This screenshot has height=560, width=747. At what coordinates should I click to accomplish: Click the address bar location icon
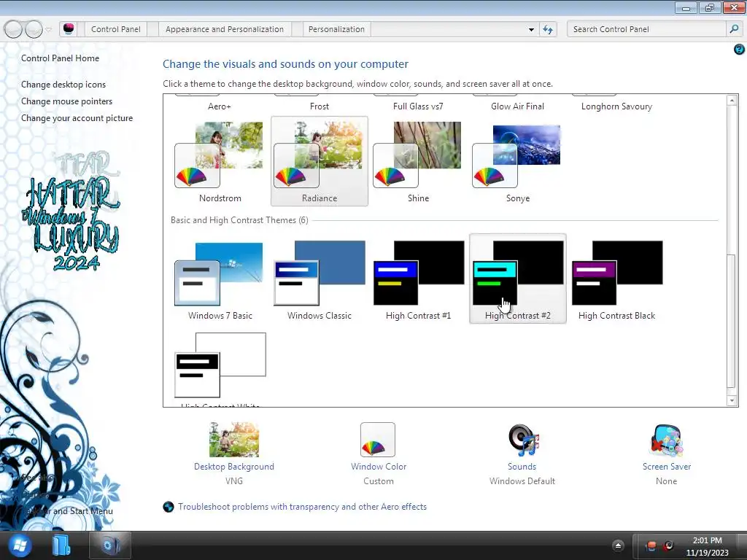click(x=69, y=29)
